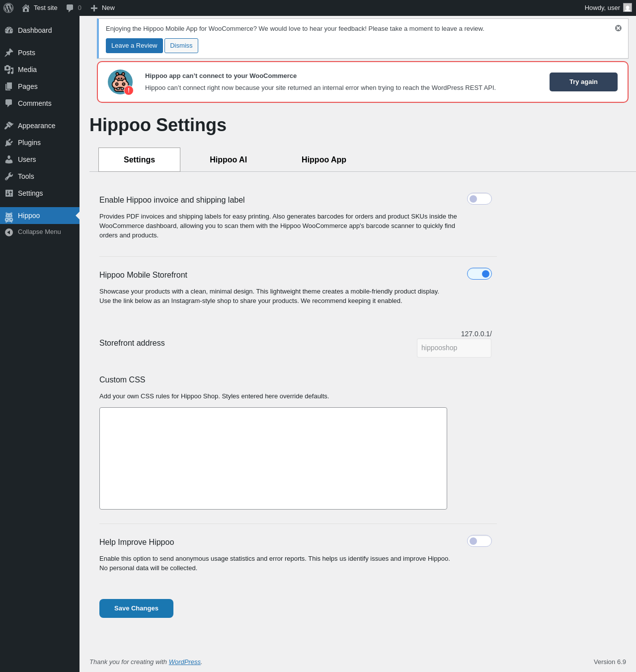Click the Pages icon in sidebar
The image size is (636, 672).
coord(9,86)
